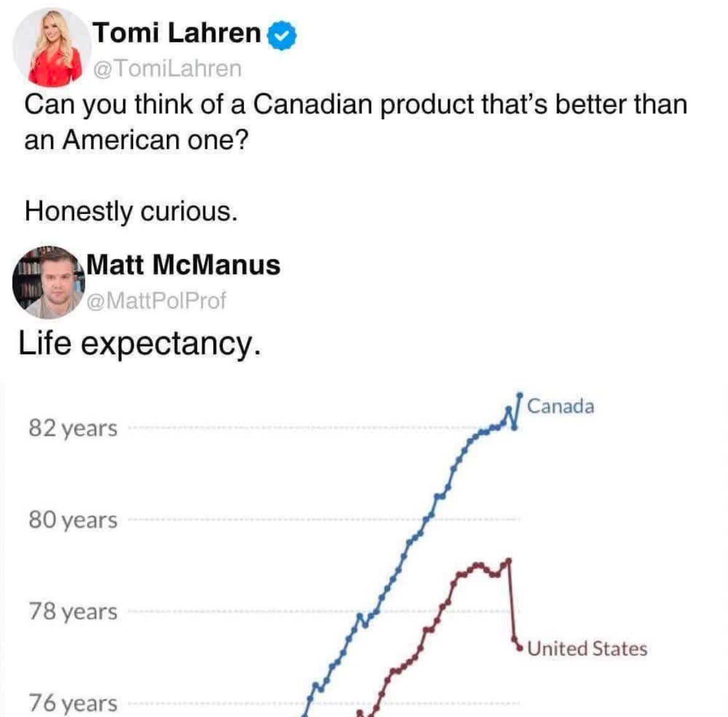Open the @TomiLahren handle link
Viewport: 728px width, 717px height.
(x=167, y=68)
